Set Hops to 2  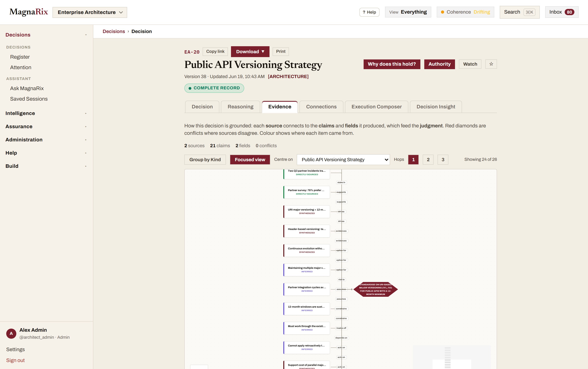428,159
